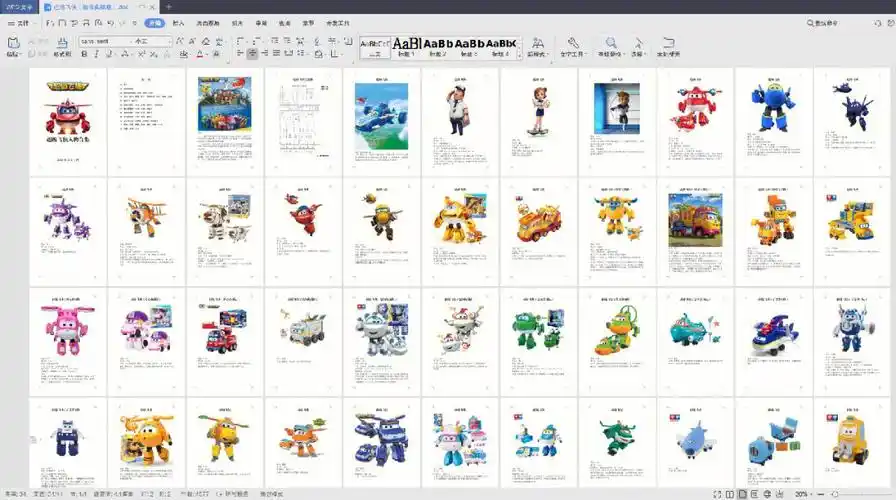
Task: Click the Select tool icon in ribbon
Action: 638,45
